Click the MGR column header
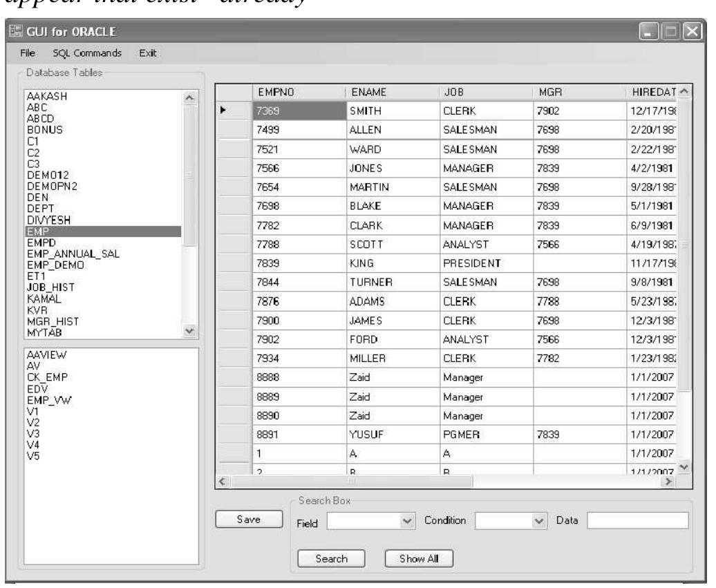Viewport: 716px width, 588px height. (x=580, y=92)
